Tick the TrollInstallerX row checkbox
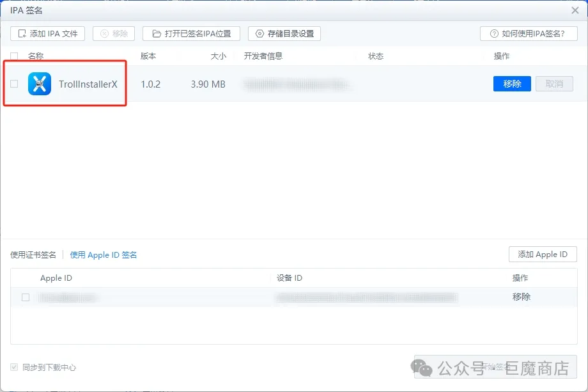This screenshot has height=392, width=588. click(14, 84)
